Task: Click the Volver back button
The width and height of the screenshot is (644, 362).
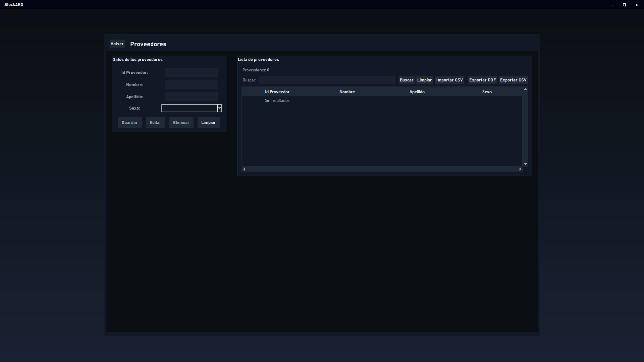Action: click(117, 44)
